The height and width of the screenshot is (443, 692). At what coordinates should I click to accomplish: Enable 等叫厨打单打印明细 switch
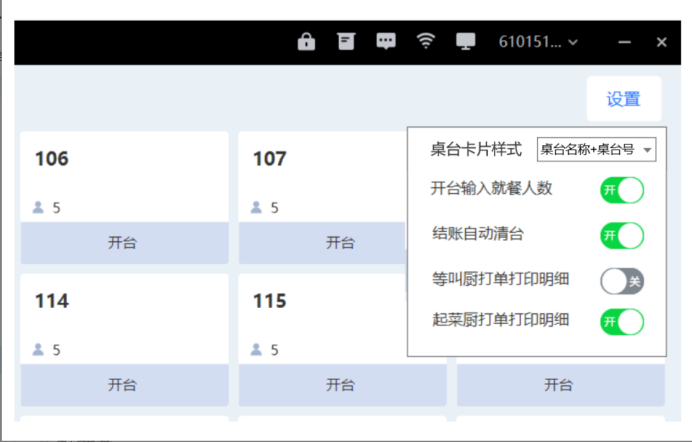(x=622, y=281)
